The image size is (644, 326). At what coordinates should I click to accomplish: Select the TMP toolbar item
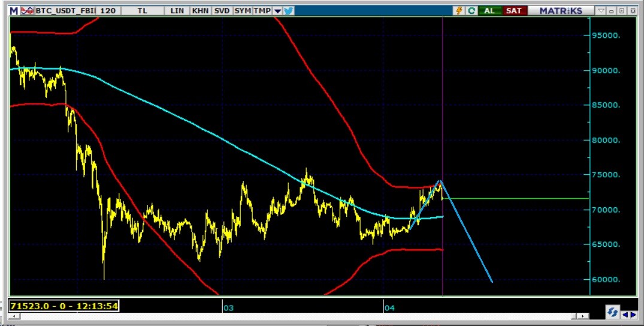point(262,11)
